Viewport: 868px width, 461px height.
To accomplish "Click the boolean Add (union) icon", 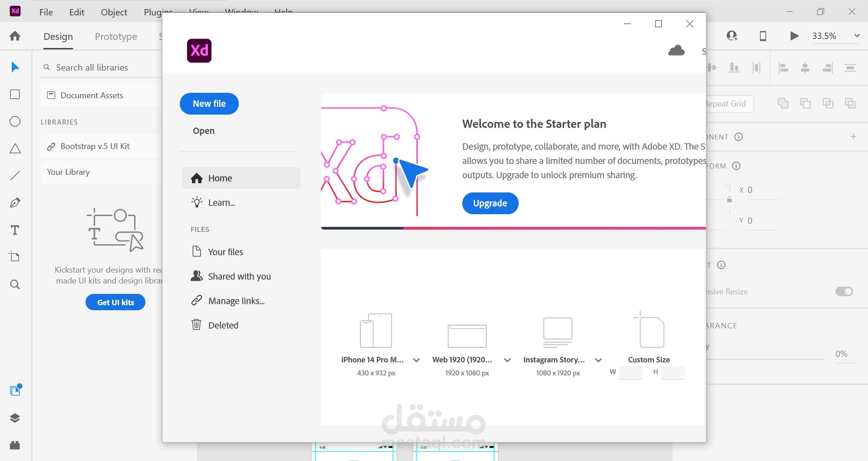I will (783, 103).
